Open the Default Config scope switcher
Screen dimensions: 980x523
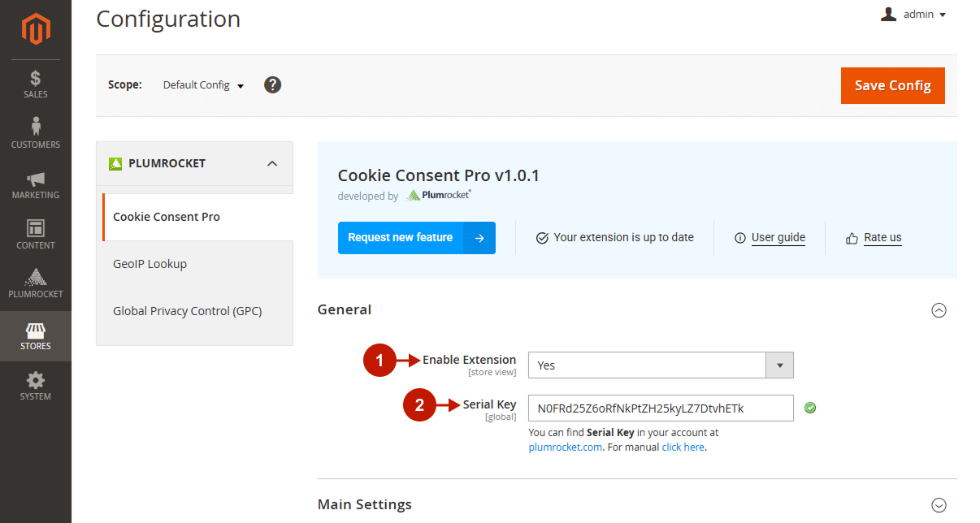coord(203,85)
